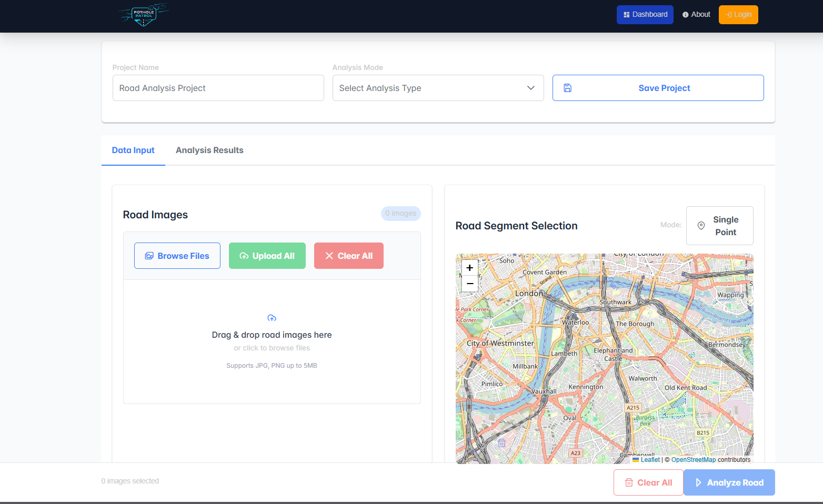Expand the Select Analysis Type dropdown

[x=438, y=88]
